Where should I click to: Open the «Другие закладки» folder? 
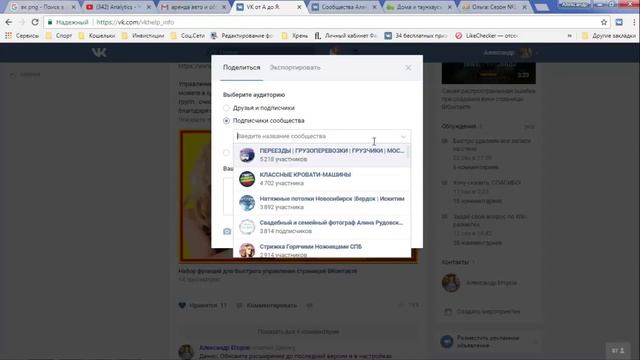609,36
